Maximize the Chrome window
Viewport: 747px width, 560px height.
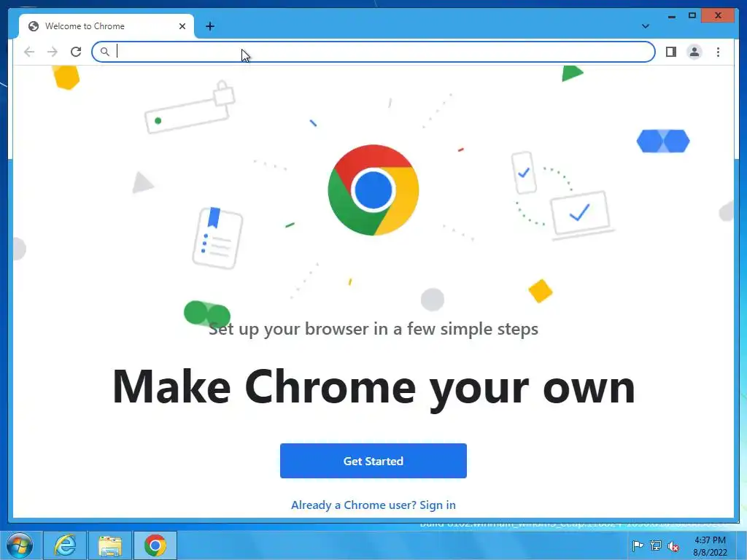click(692, 16)
